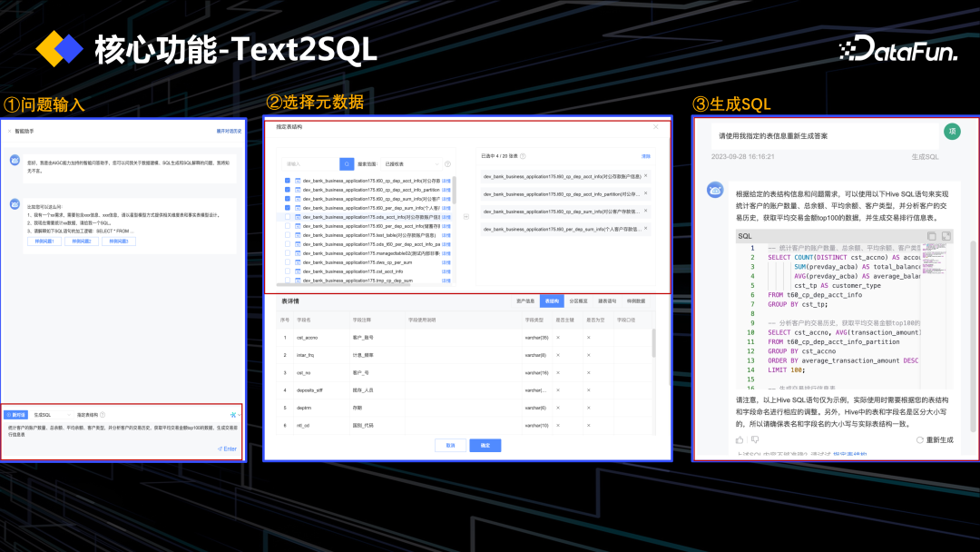Uncheck t60_per_dep_sum_info table checkbox
Image resolution: width=980 pixels, height=552 pixels.
288,208
